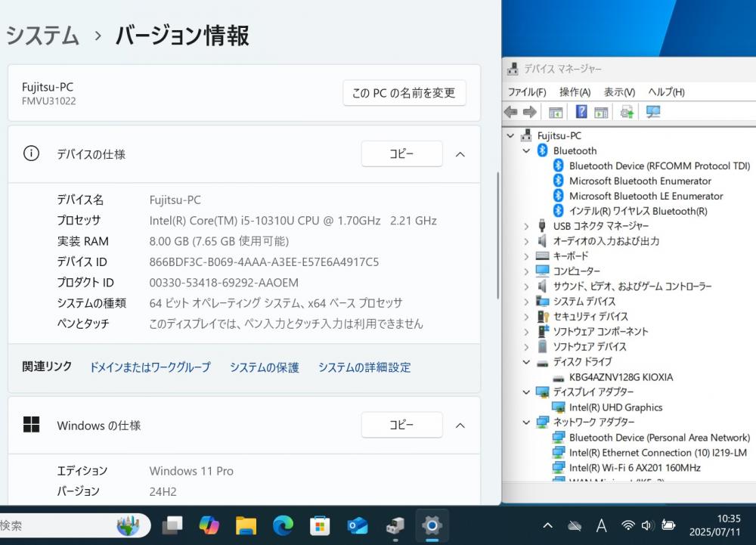This screenshot has height=545, width=756.
Task: Switch input mode via IME A indicator
Action: 601,525
